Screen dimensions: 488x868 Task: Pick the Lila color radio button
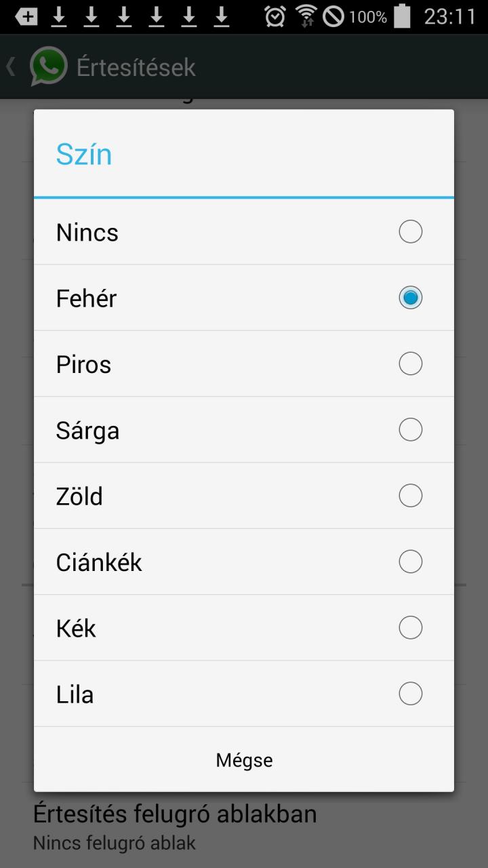click(x=411, y=694)
